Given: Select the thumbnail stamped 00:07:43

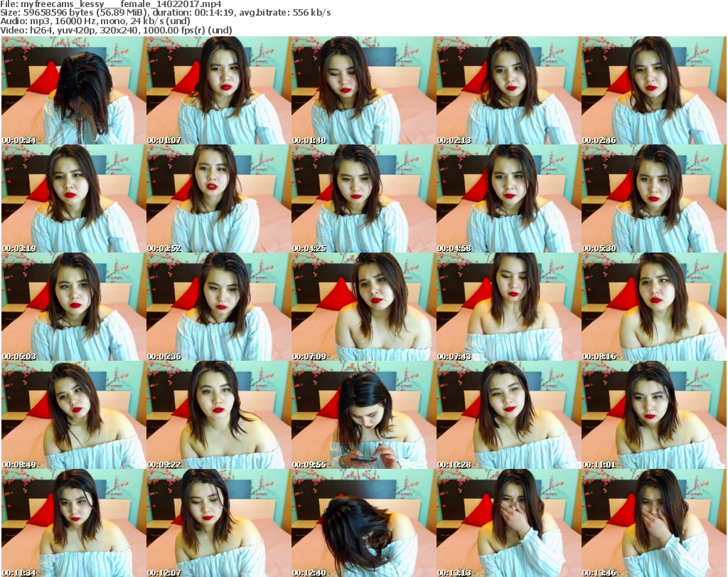Looking at the screenshot, I should pyautogui.click(x=508, y=307).
